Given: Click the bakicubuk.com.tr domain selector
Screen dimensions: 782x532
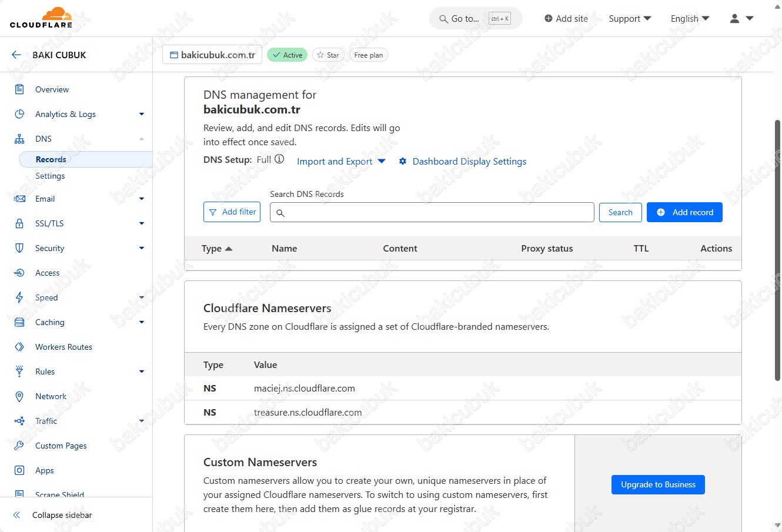Looking at the screenshot, I should coord(212,55).
